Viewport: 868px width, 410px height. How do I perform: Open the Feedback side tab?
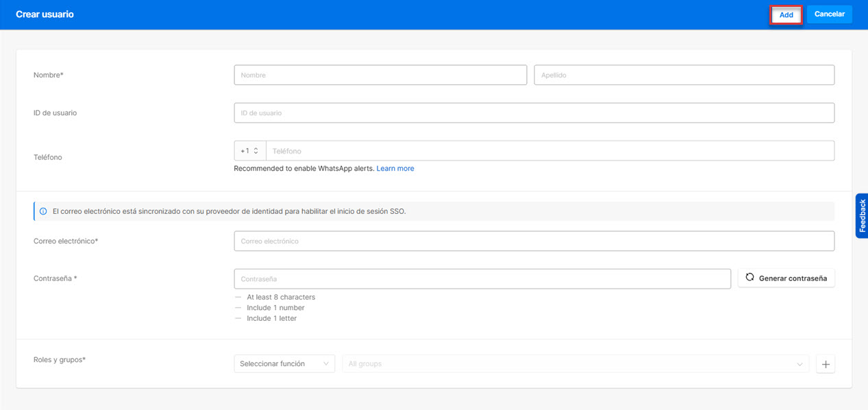pos(862,216)
